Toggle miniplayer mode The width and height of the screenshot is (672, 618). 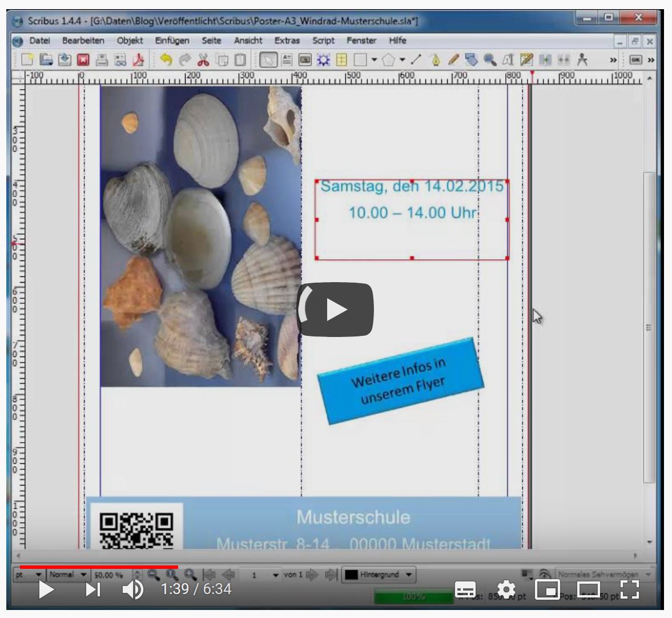548,589
